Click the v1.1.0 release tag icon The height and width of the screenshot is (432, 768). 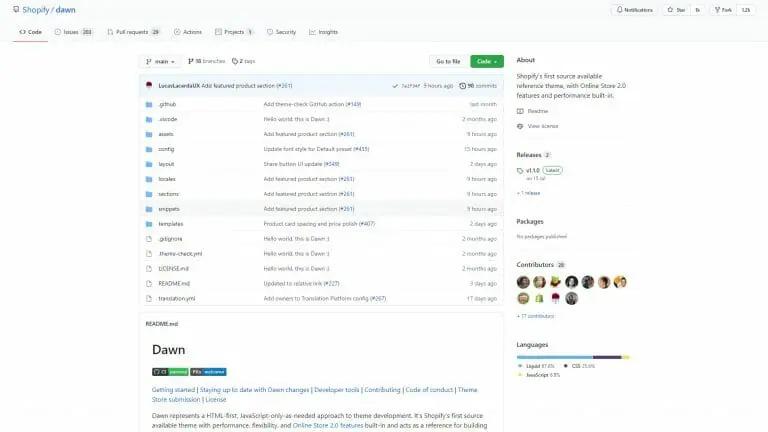pos(521,170)
